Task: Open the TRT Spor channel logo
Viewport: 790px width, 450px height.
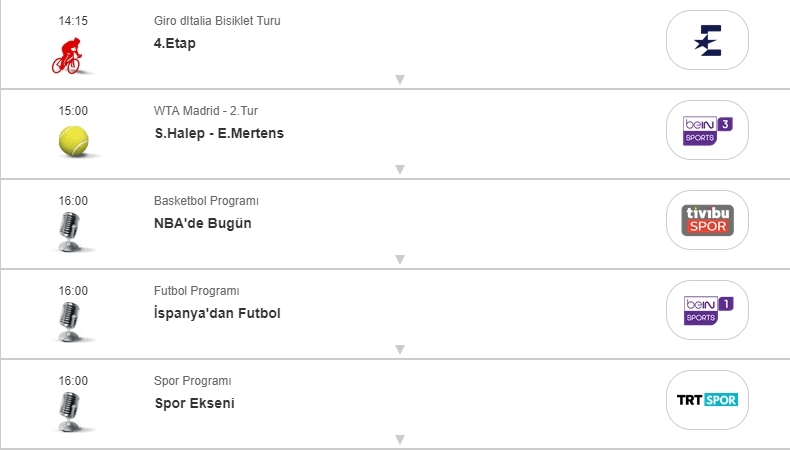Action: (x=707, y=400)
